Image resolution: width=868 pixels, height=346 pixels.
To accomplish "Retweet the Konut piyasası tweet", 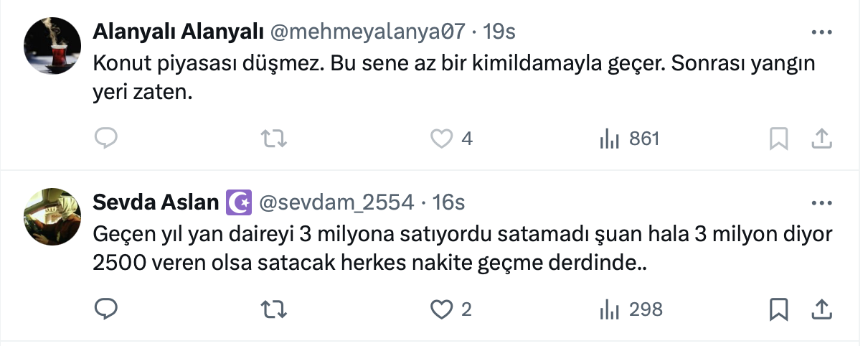I will [x=273, y=138].
